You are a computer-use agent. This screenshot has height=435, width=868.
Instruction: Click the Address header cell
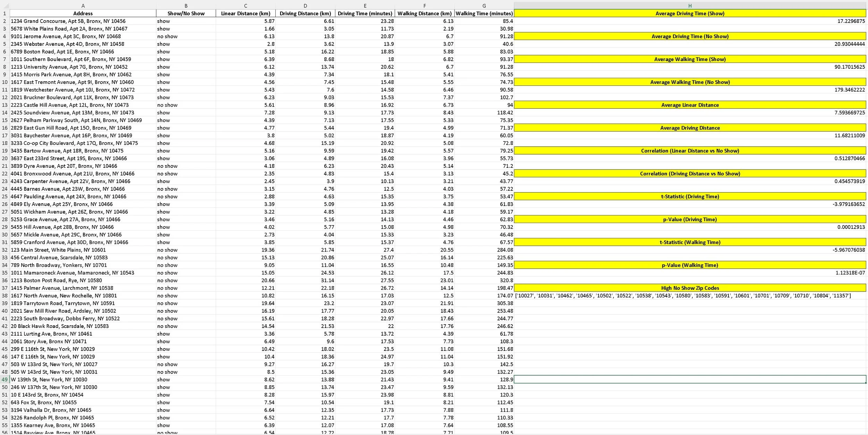pos(83,14)
